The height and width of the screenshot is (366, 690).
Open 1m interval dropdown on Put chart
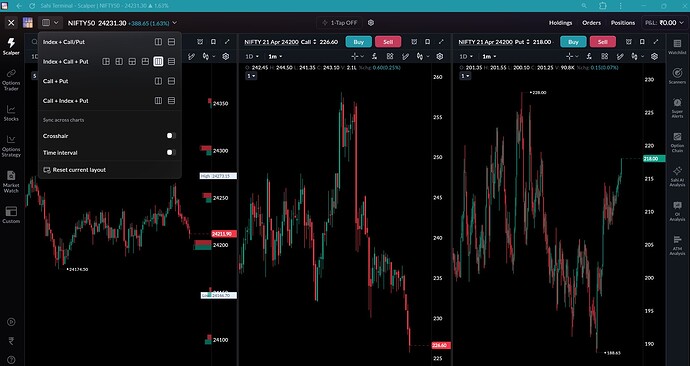(489, 56)
